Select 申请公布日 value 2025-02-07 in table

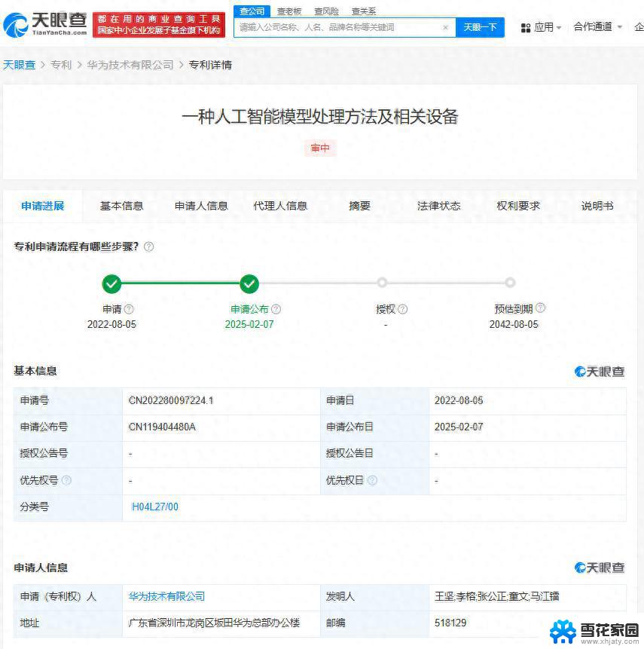(x=459, y=427)
